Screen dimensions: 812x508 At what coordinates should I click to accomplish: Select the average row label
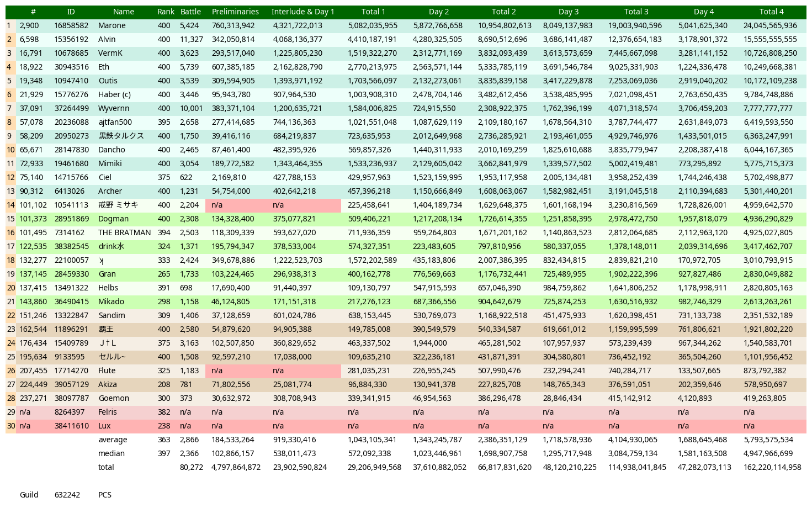[x=113, y=440]
